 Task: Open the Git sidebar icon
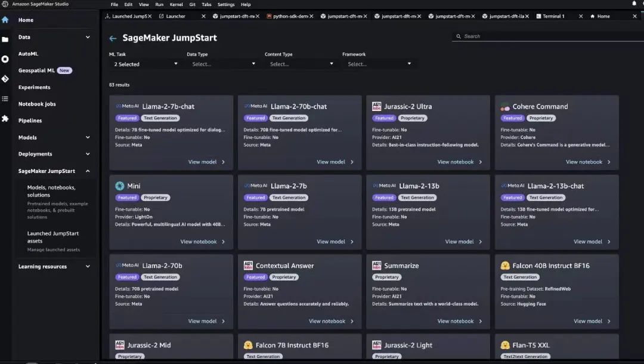[x=5, y=79]
